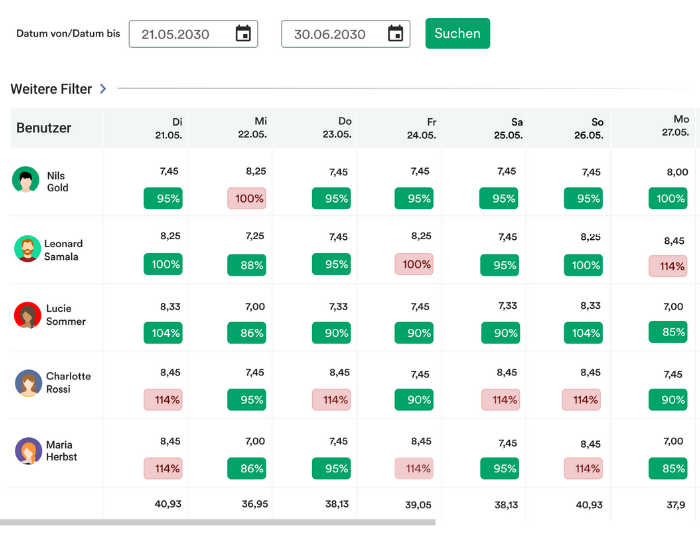Click Leonard Samala's 114% badge on Mo

pyautogui.click(x=668, y=266)
